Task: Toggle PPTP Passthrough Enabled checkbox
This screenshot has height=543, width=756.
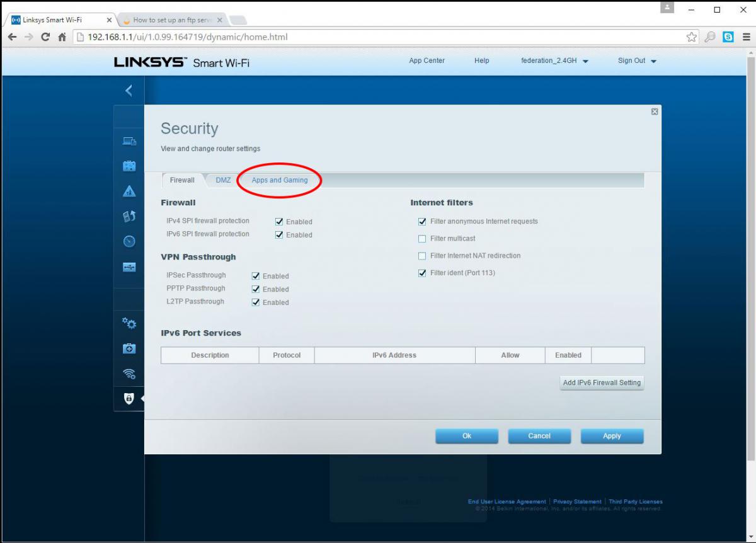Action: pyautogui.click(x=256, y=289)
